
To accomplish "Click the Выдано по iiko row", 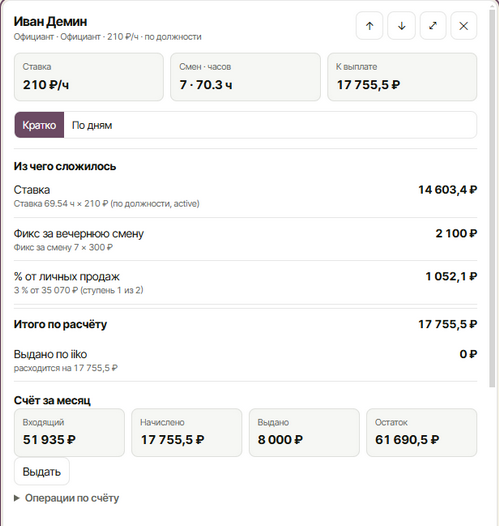I will [x=245, y=361].
